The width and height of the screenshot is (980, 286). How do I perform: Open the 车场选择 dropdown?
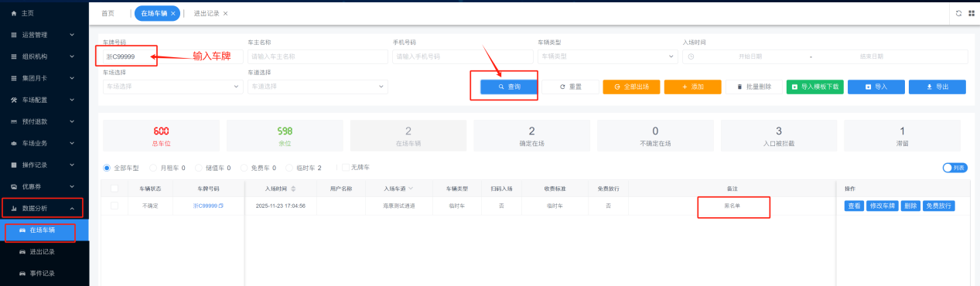[172, 87]
